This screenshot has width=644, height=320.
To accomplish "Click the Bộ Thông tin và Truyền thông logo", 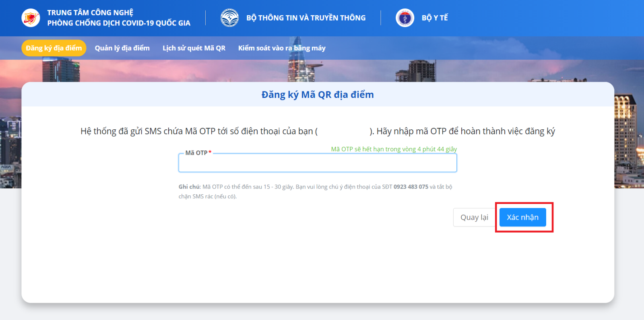I will pos(230,18).
